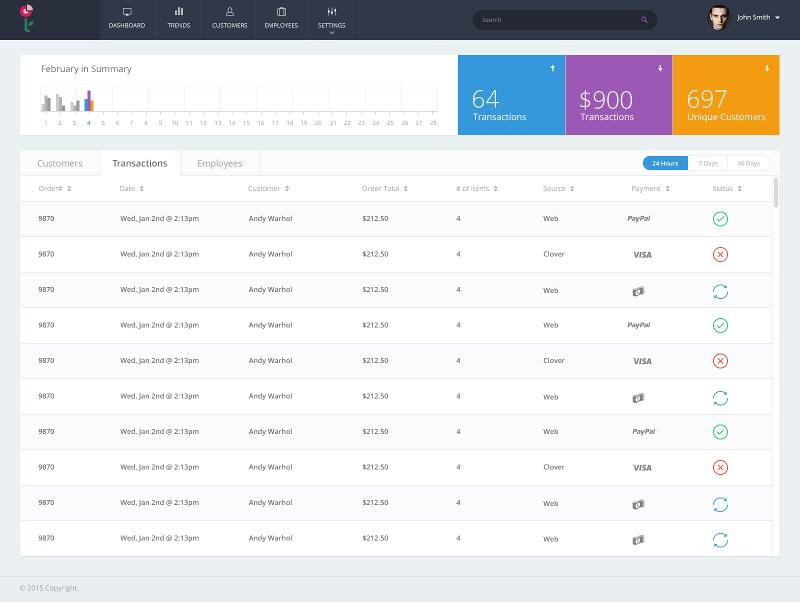
Task: Click the green completed status icon on the top row
Action: (x=720, y=217)
